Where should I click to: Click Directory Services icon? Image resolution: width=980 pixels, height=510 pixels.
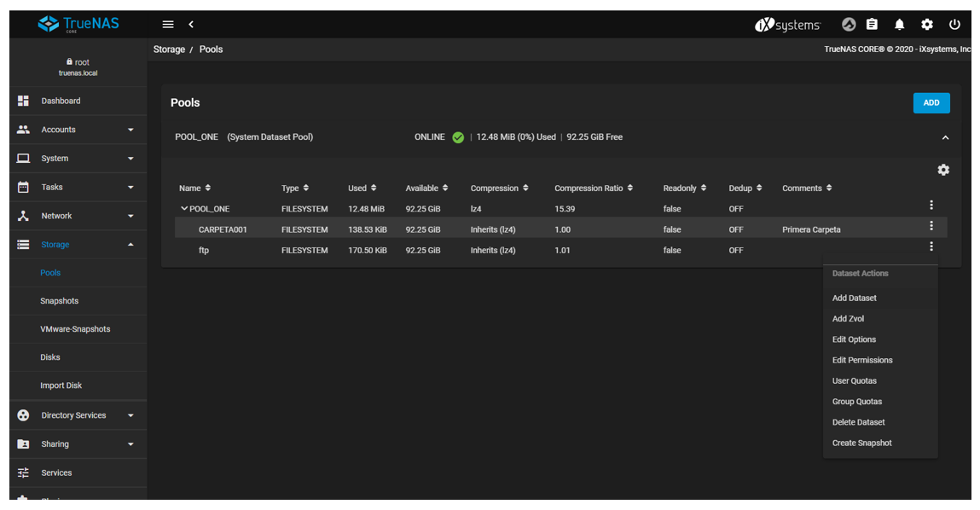[23, 415]
